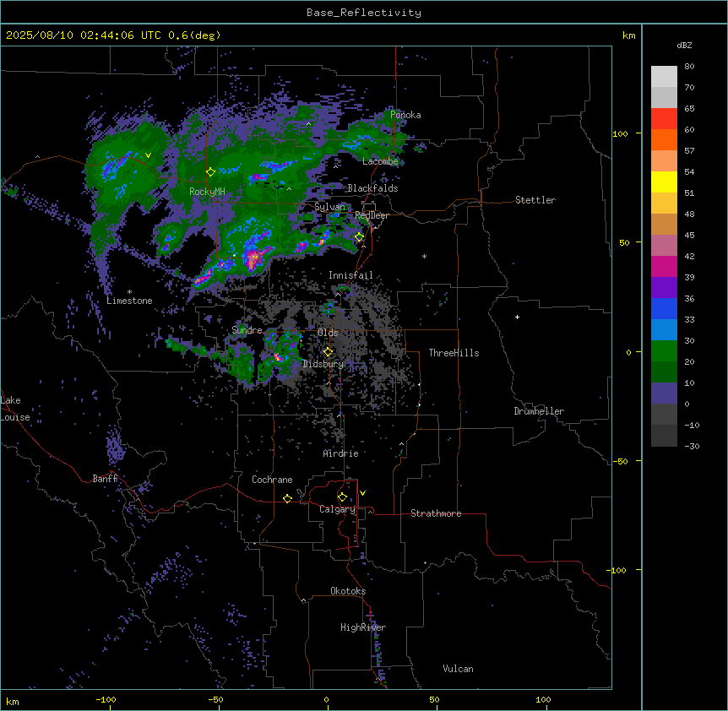The height and width of the screenshot is (711, 728).
Task: Click the km label at bottom left
Action: [13, 701]
